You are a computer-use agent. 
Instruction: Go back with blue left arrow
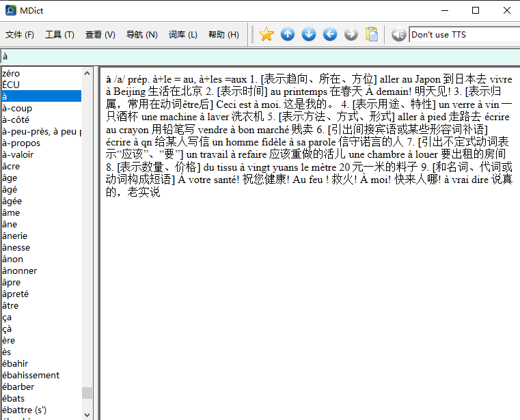click(x=330, y=34)
